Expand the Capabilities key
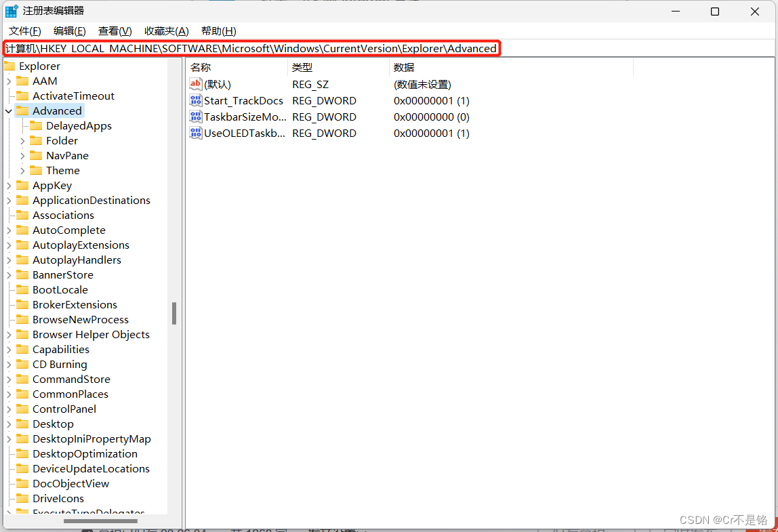Screen dimensions: 778x532 click(x=8, y=350)
